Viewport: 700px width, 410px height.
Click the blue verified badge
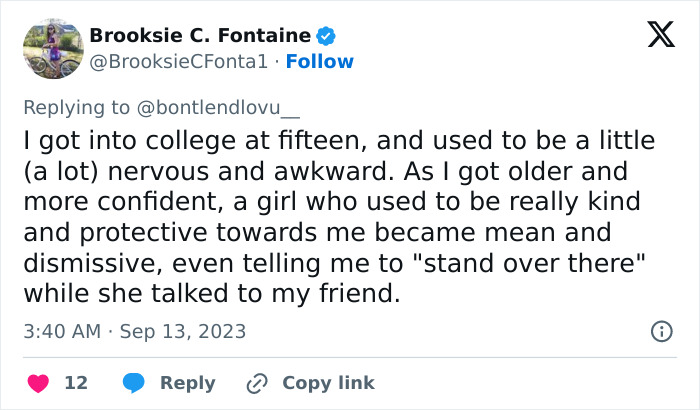point(326,36)
